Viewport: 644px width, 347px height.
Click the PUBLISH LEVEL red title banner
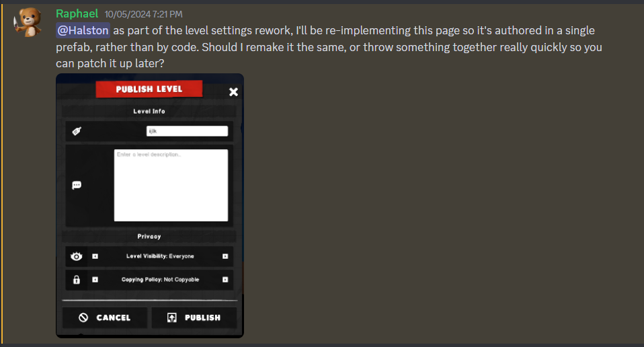[x=149, y=89]
